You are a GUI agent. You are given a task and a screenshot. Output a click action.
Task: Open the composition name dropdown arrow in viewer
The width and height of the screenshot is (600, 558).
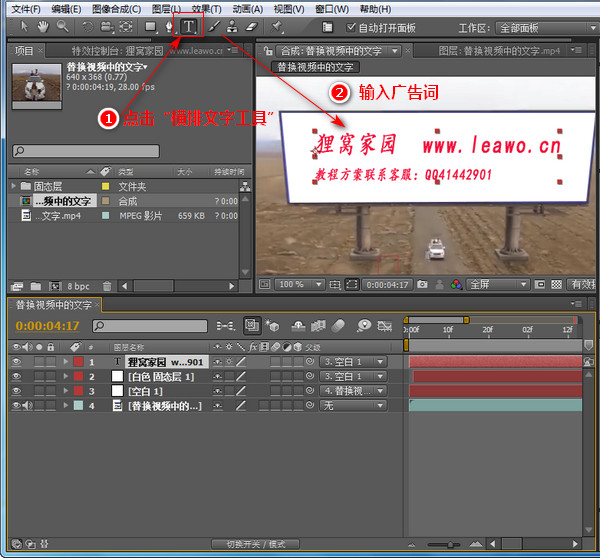point(395,51)
